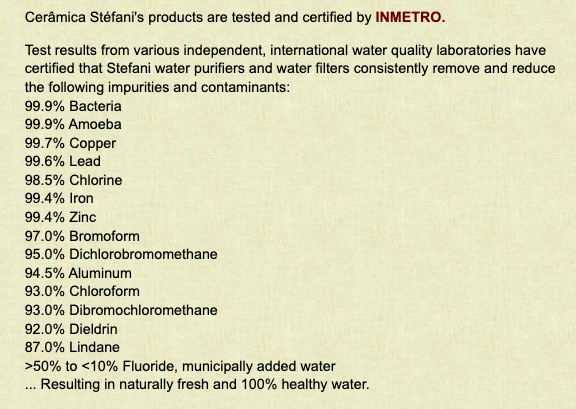
Task: Click the 93.0% Chloroform line
Action: pos(82,291)
